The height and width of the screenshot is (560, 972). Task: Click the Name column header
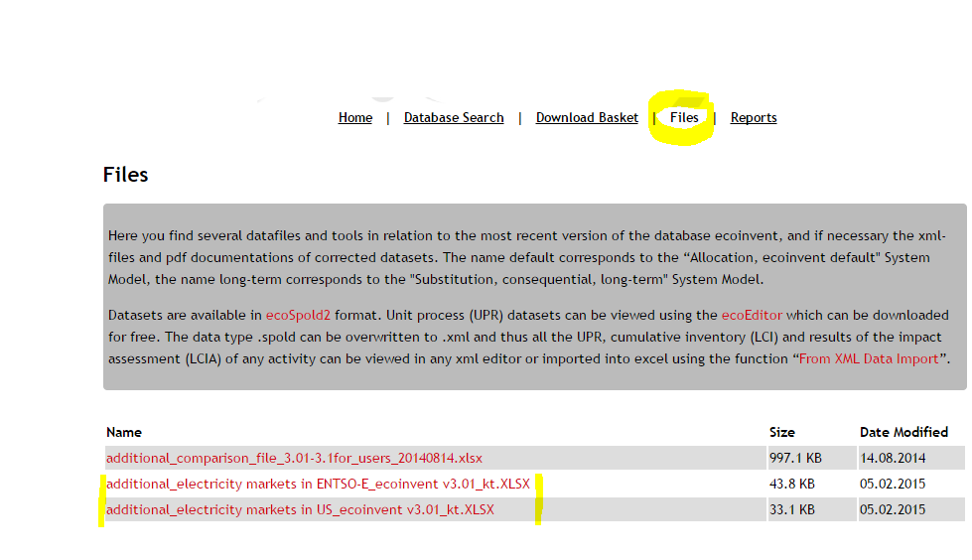point(124,432)
